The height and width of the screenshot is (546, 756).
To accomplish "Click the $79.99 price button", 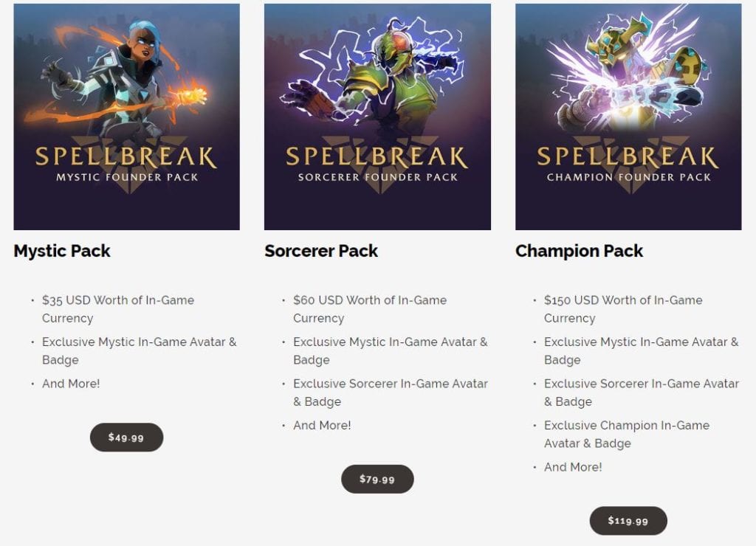I will 377,479.
